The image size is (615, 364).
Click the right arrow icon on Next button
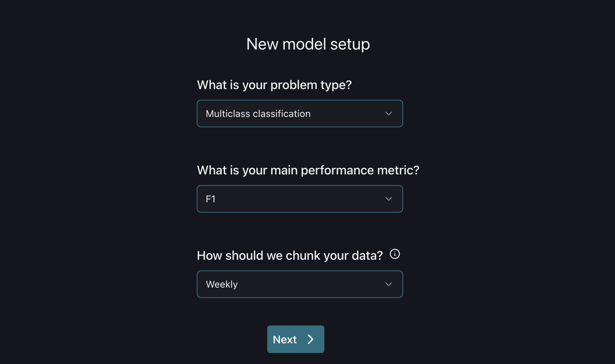(x=311, y=340)
